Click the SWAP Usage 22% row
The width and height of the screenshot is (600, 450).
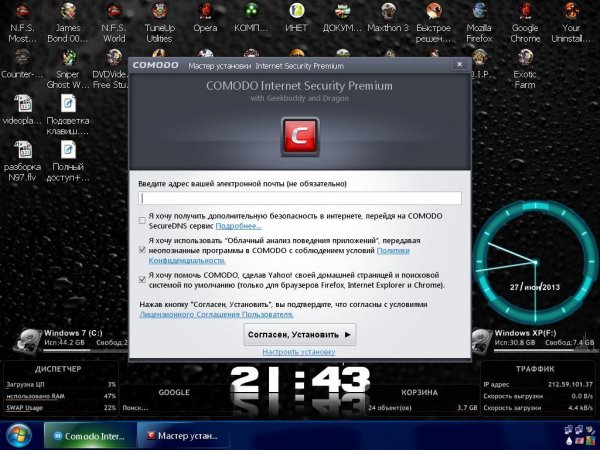61,408
